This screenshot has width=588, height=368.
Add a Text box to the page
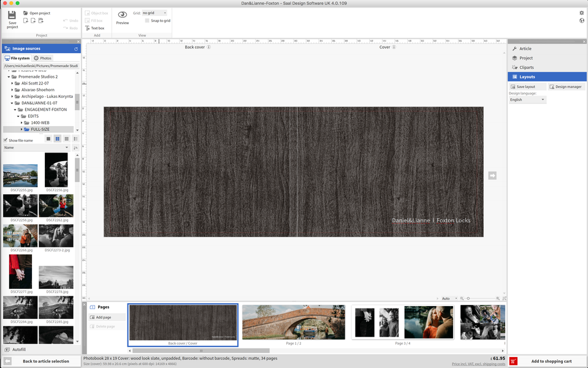point(94,28)
